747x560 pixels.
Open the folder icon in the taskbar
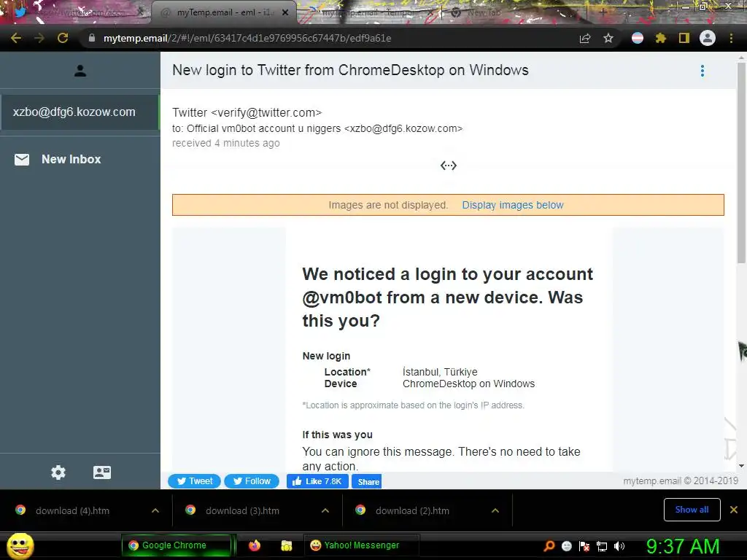[x=286, y=545]
